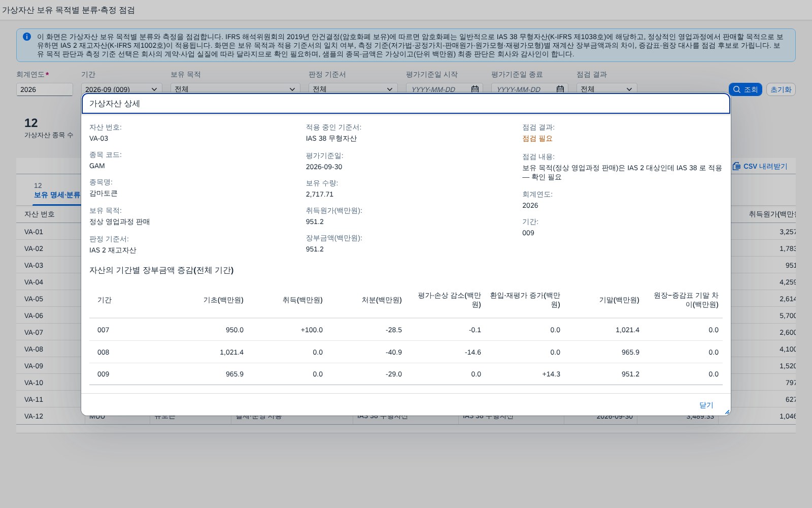Screen dimensions: 812x508
Task: Click the 12 가상자산 종목 수 counter
Action: point(49,128)
